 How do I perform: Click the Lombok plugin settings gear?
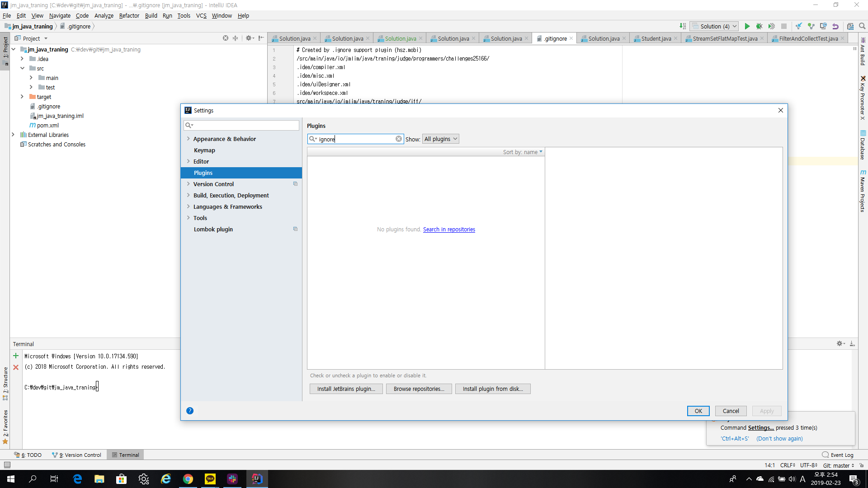tap(295, 229)
